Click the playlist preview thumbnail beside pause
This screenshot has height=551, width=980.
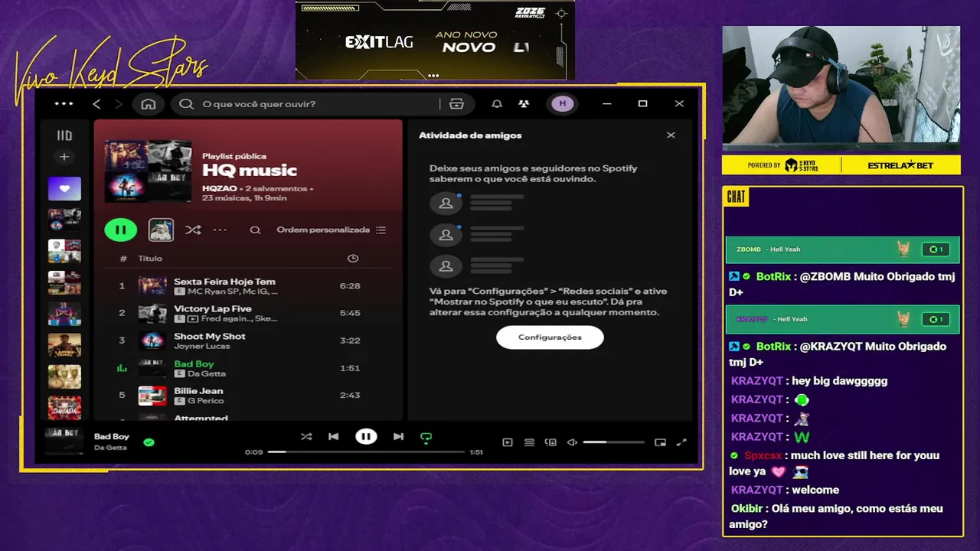point(161,230)
